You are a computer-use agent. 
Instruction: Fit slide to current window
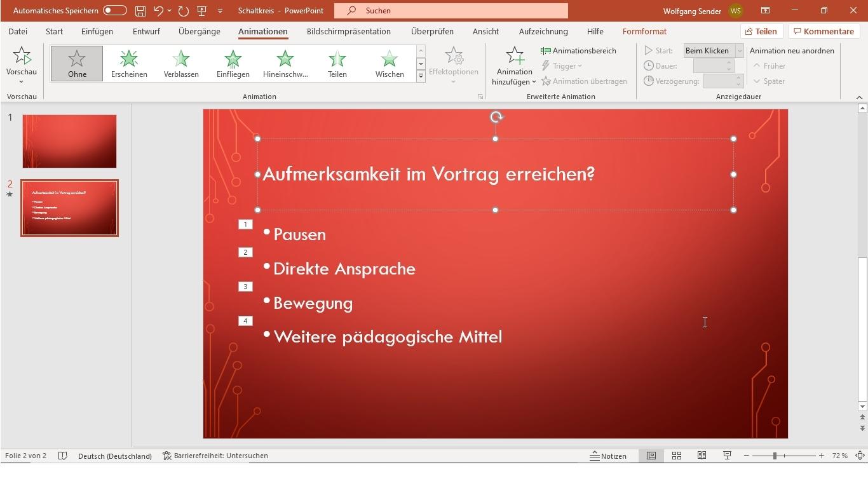tap(860, 456)
